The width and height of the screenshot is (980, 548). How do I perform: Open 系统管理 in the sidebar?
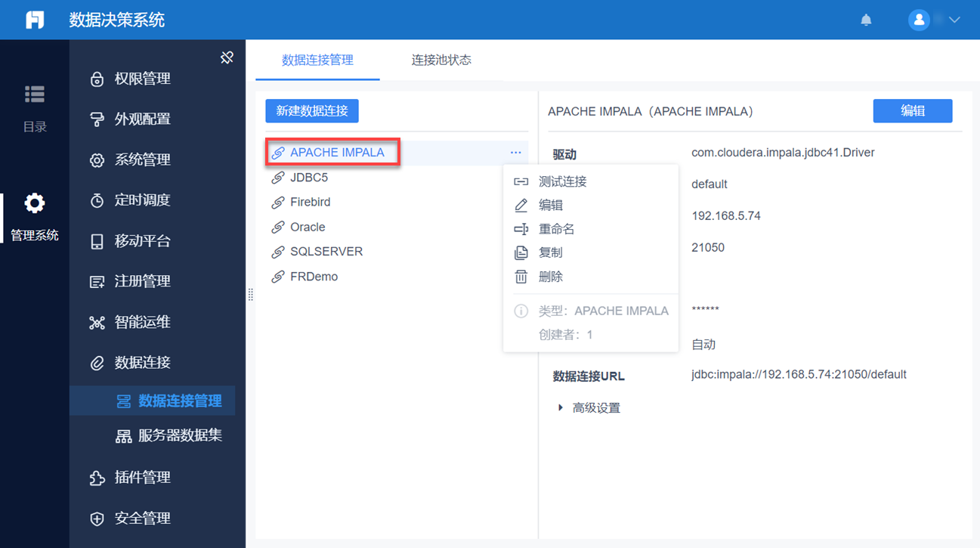[142, 159]
